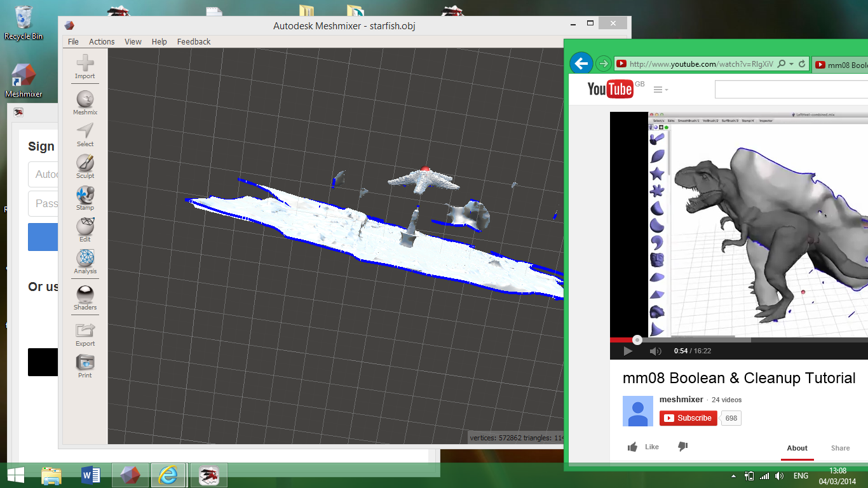Screen dimensions: 868x488
Task: Open the Actions menu
Action: (x=102, y=42)
